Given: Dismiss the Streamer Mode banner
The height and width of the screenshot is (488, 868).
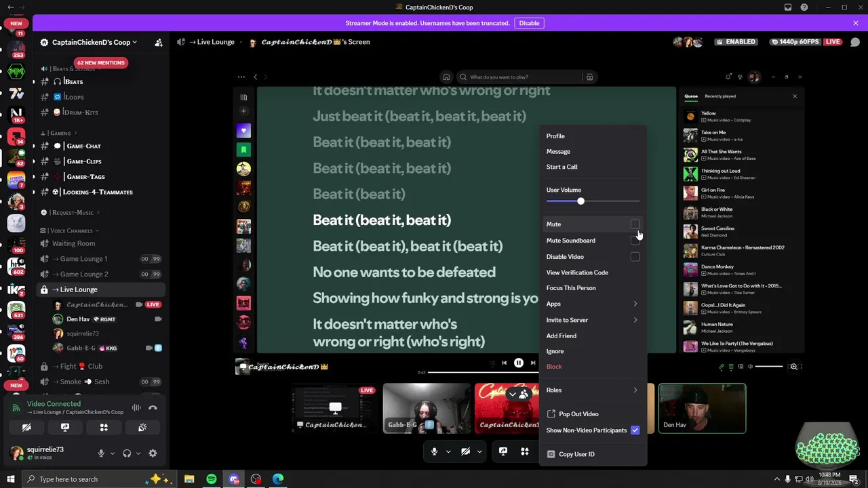Looking at the screenshot, I should (856, 23).
